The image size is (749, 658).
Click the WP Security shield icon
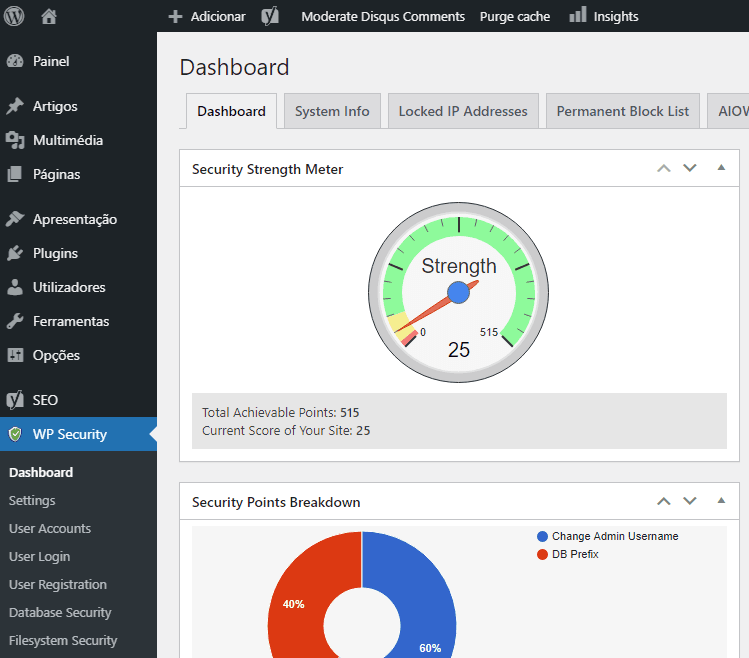point(15,434)
